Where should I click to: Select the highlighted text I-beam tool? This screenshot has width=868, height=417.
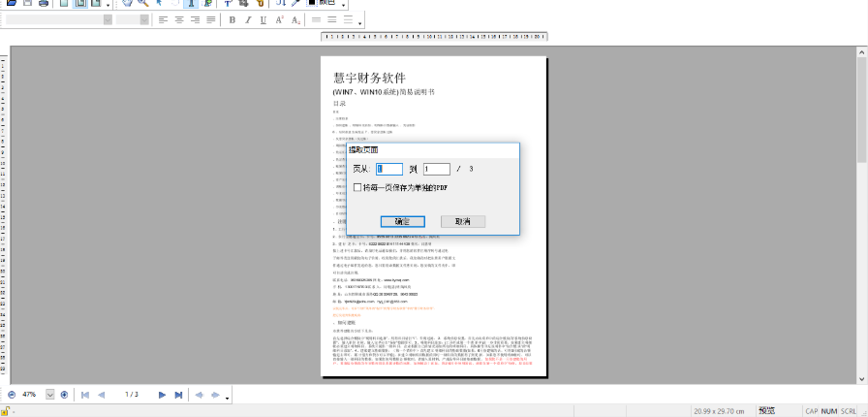(191, 3)
